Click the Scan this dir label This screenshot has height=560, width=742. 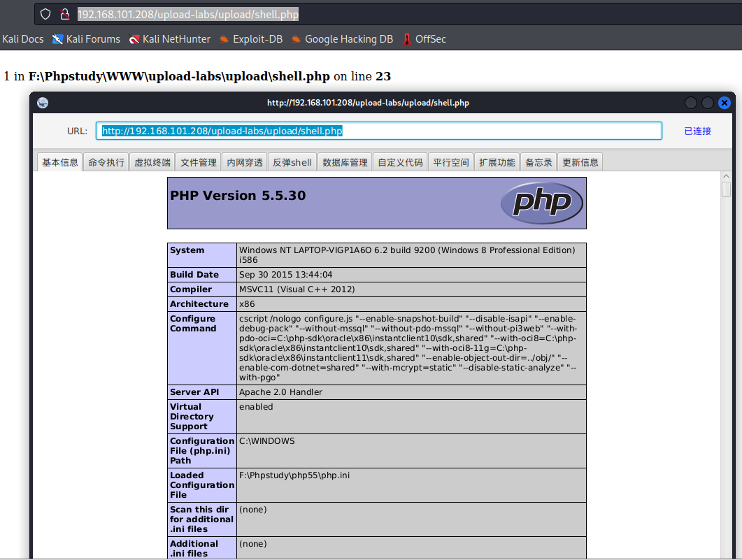pyautogui.click(x=201, y=519)
